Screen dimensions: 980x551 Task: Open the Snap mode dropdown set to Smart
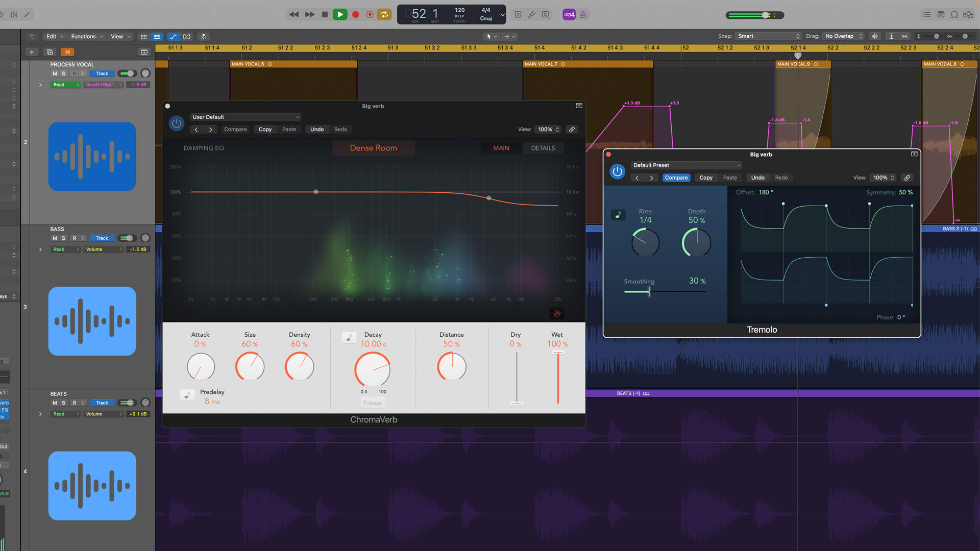(768, 36)
